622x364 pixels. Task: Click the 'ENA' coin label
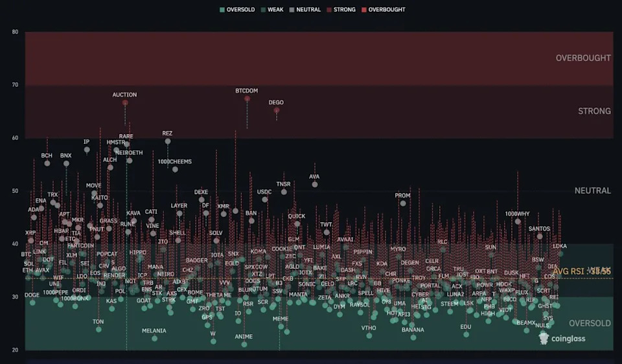coord(40,201)
